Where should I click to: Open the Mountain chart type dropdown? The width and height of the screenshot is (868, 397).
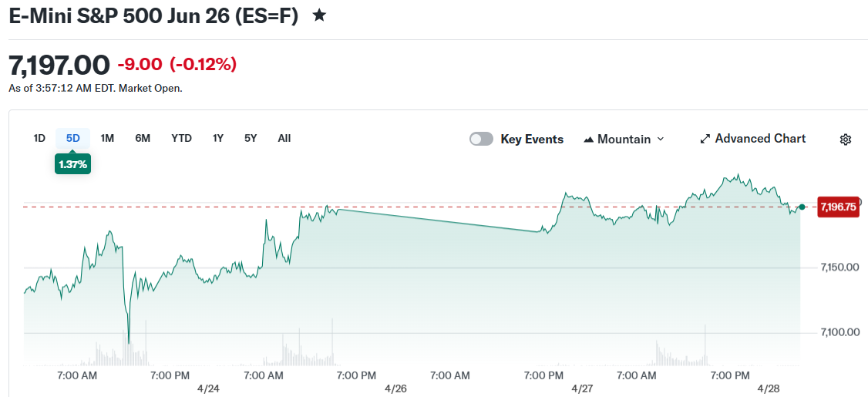(x=624, y=139)
